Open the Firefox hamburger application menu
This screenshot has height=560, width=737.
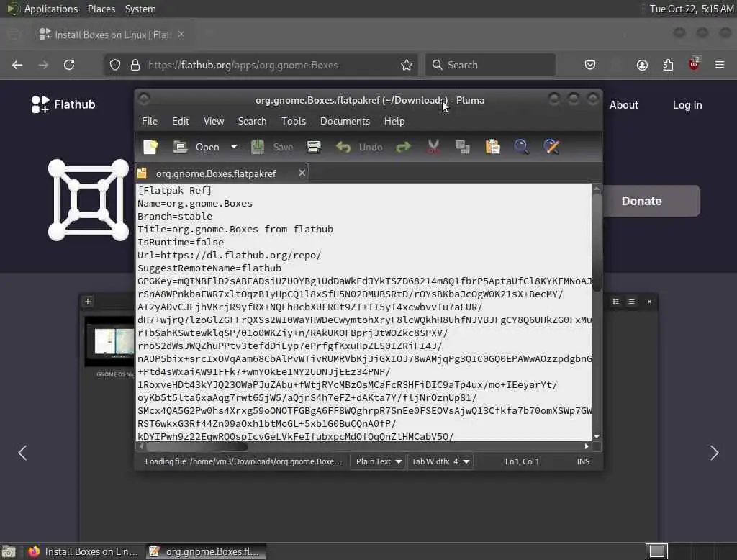point(720,65)
